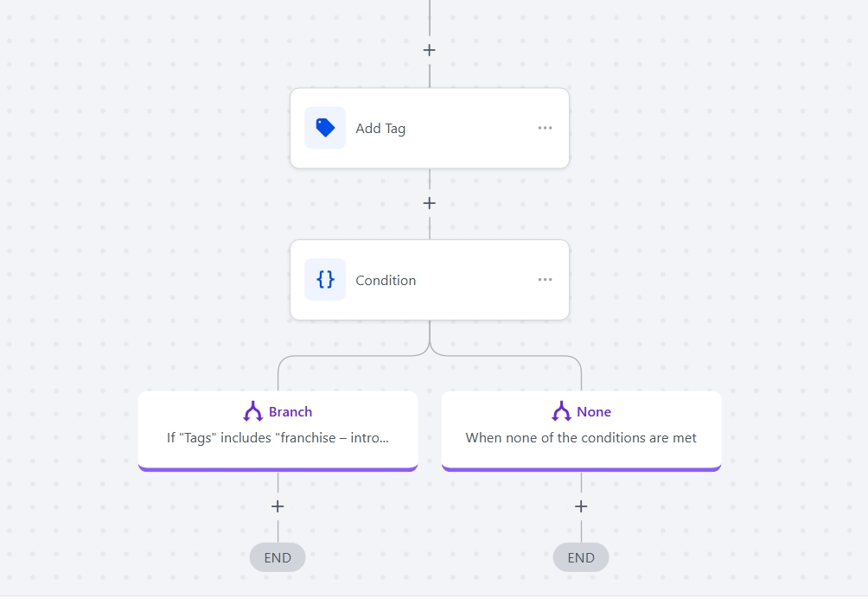This screenshot has height=610, width=868.
Task: Click the purple fork icon beside Branch
Action: coord(253,411)
